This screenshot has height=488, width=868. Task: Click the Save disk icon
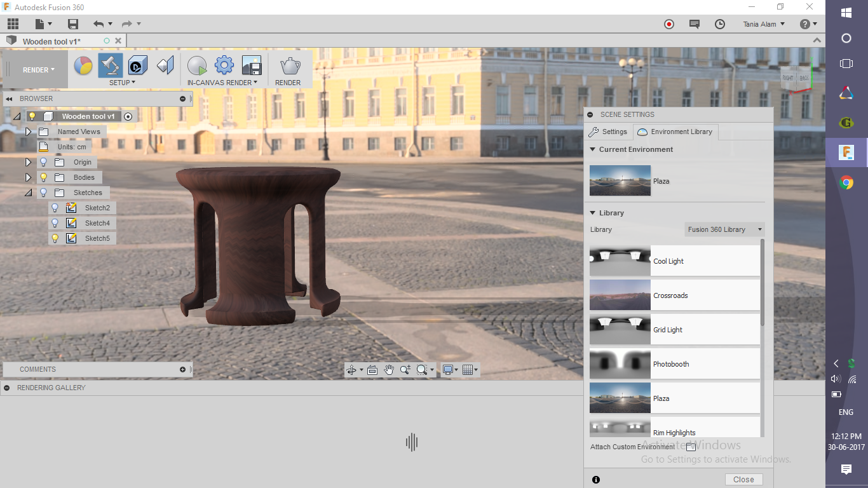click(73, 24)
